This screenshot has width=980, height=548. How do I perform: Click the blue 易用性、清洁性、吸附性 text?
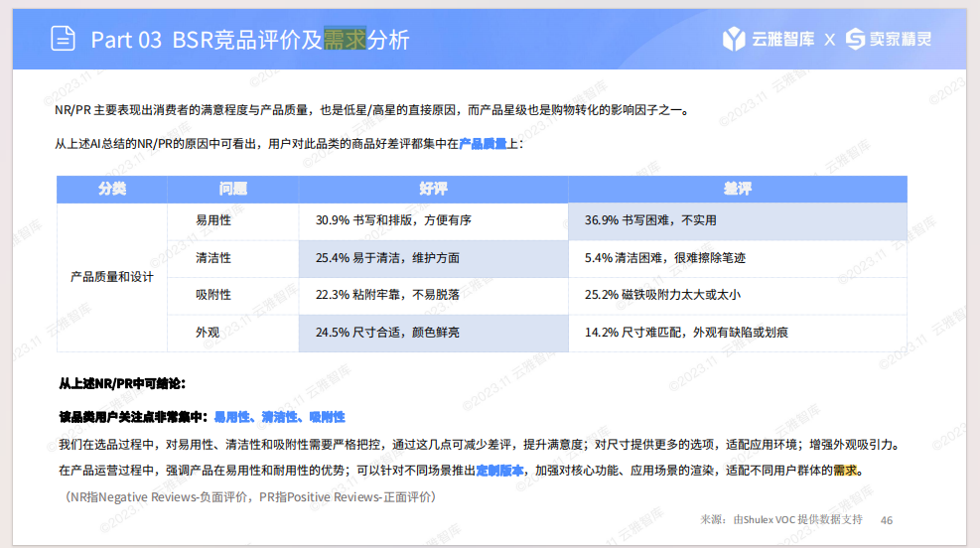click(x=279, y=417)
